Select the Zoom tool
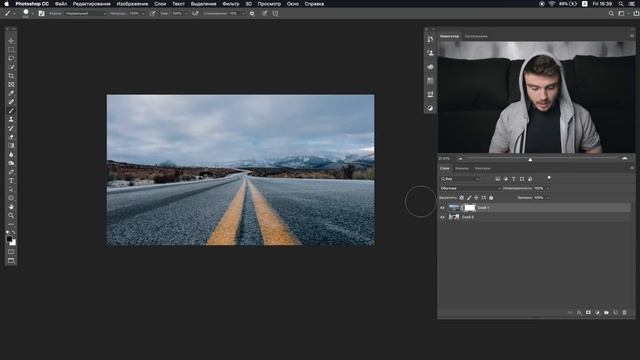Viewport: 640px width, 360px height. point(11,216)
